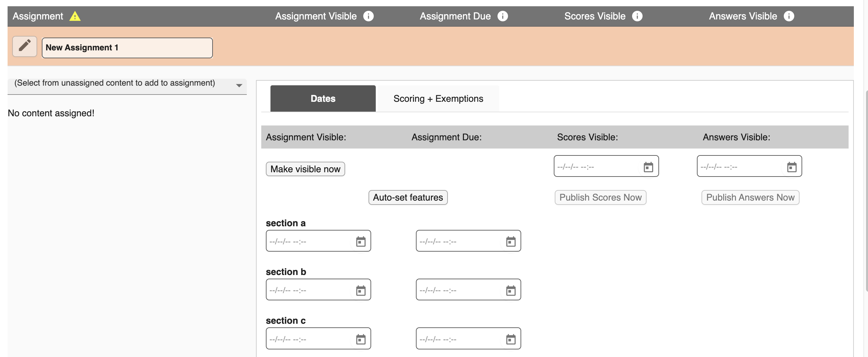Click the Publish Answers Now button
The image size is (868, 357).
[750, 197]
